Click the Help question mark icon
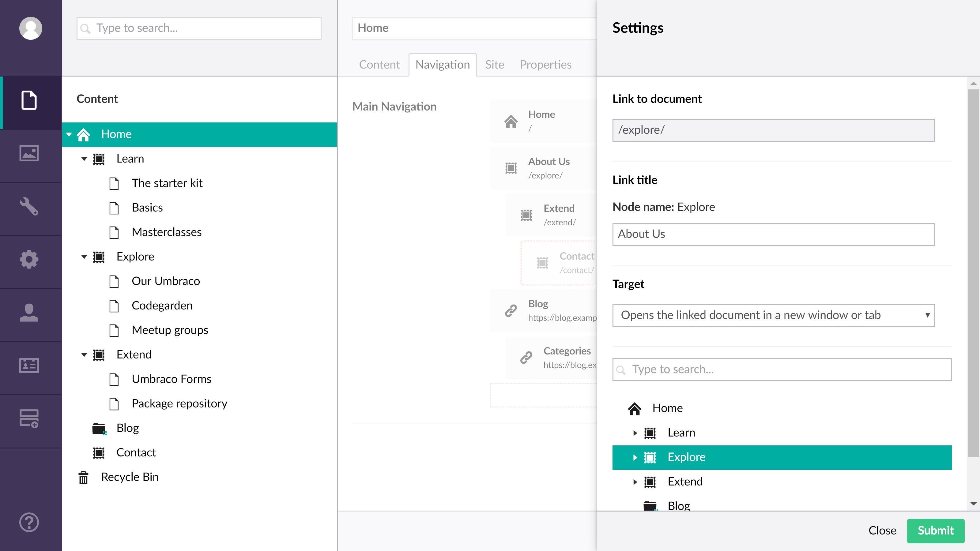Screen dimensions: 980x551 [x=29, y=522]
